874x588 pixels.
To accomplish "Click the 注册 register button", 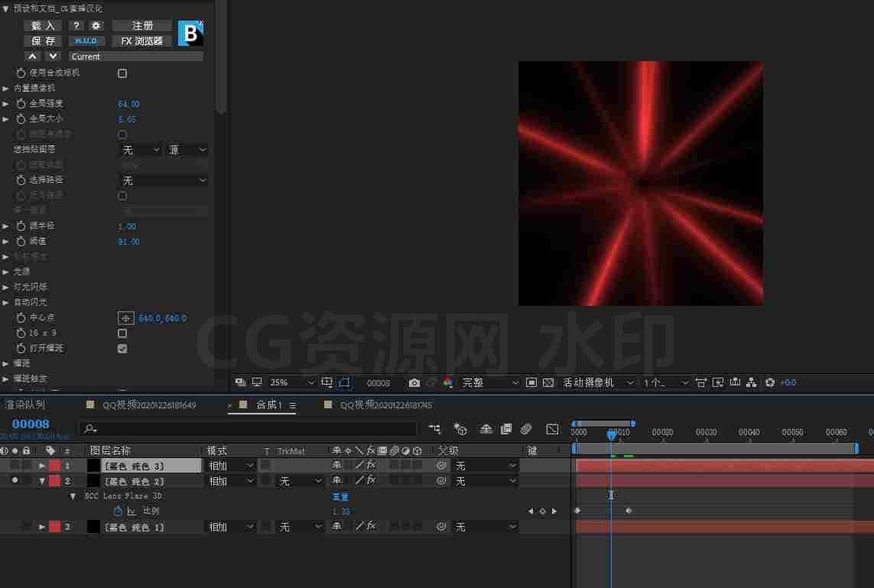I will point(141,26).
